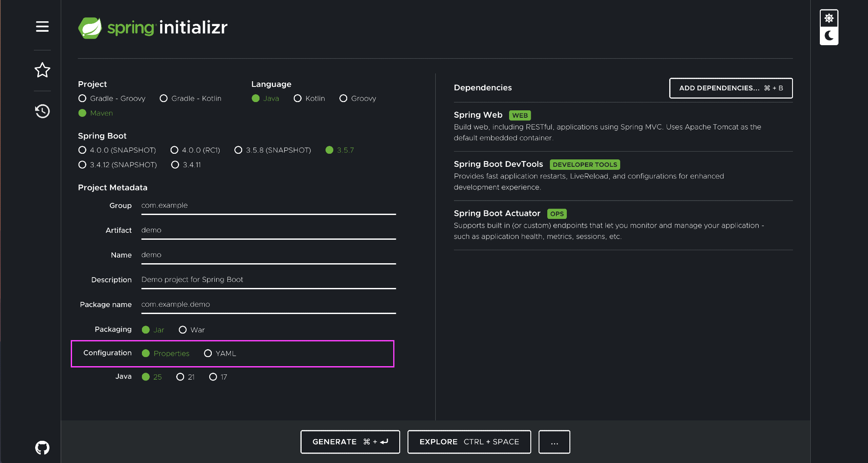Click the favorites star icon
This screenshot has height=463, width=868.
pos(42,70)
